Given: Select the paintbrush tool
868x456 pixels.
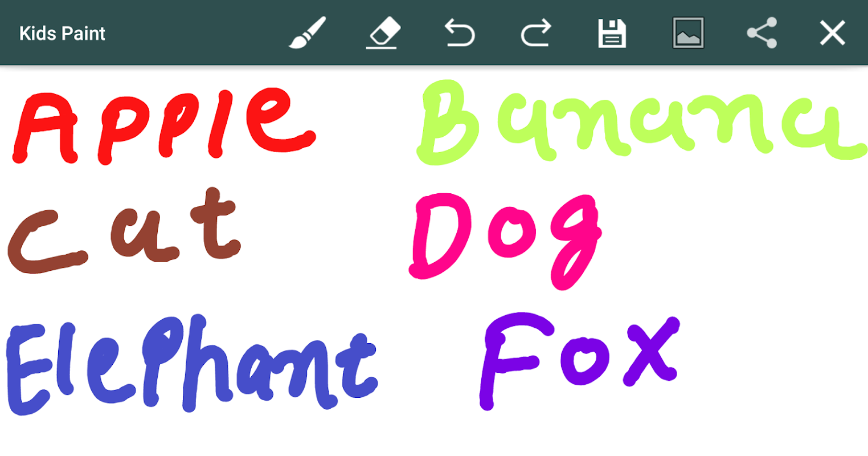Looking at the screenshot, I should (x=307, y=33).
